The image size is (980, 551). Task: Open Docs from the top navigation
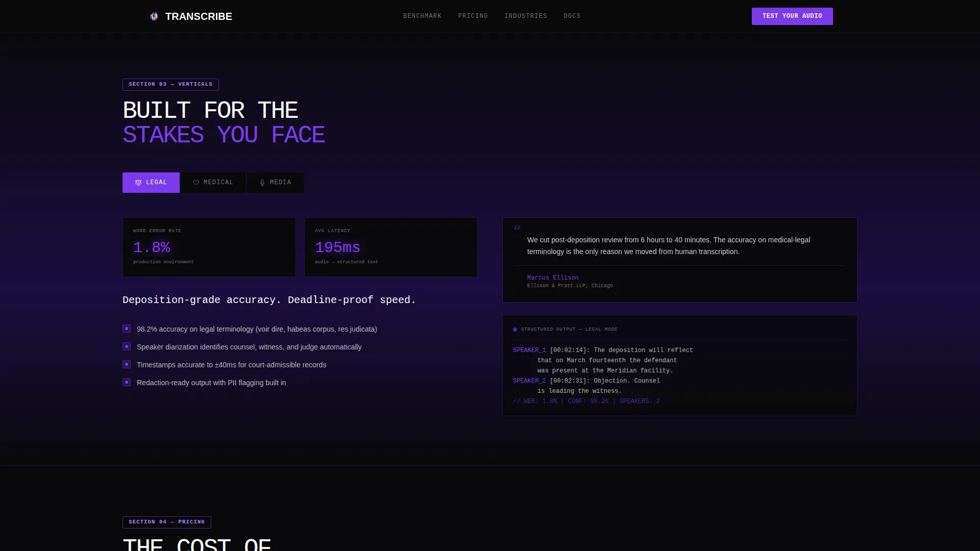pos(572,16)
